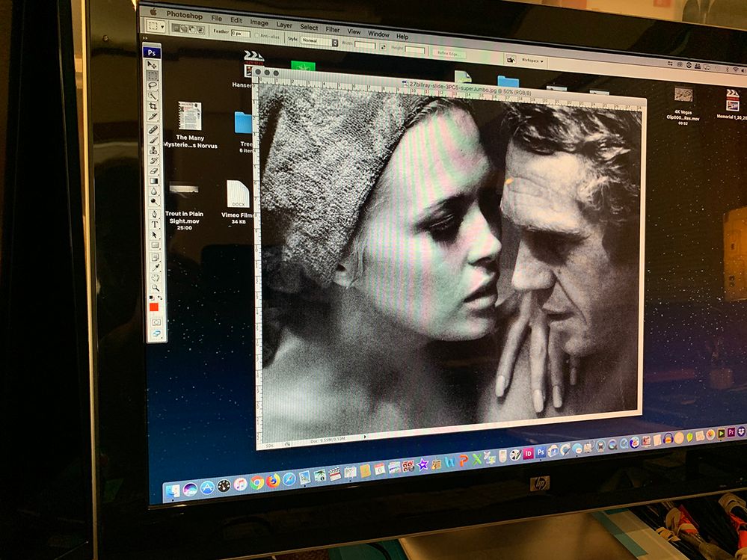
Task: Select the Rectangle shape tool
Action: tap(155, 245)
